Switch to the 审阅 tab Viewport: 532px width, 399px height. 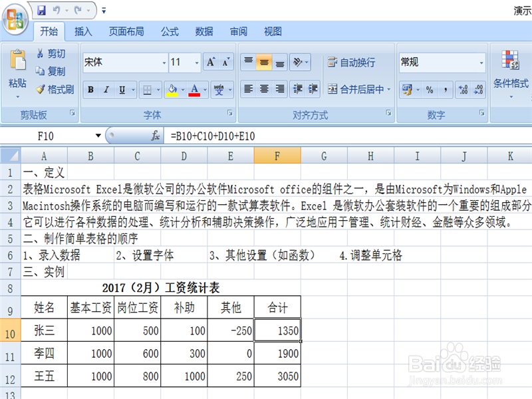click(239, 31)
